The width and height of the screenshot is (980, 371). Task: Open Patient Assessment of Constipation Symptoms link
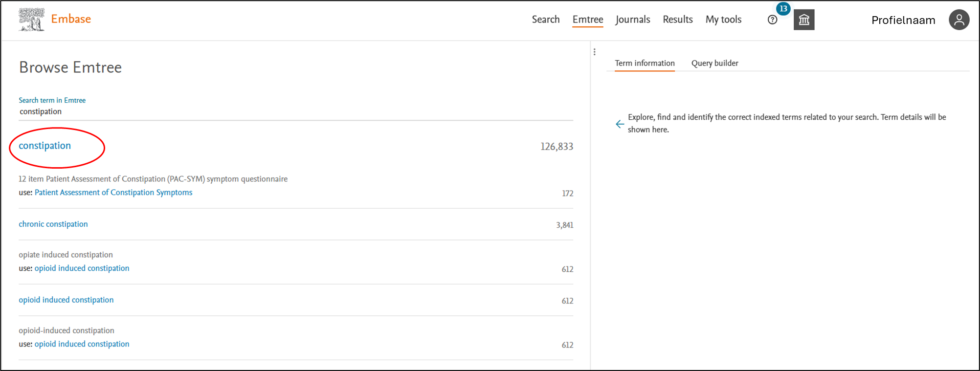pyautogui.click(x=113, y=193)
